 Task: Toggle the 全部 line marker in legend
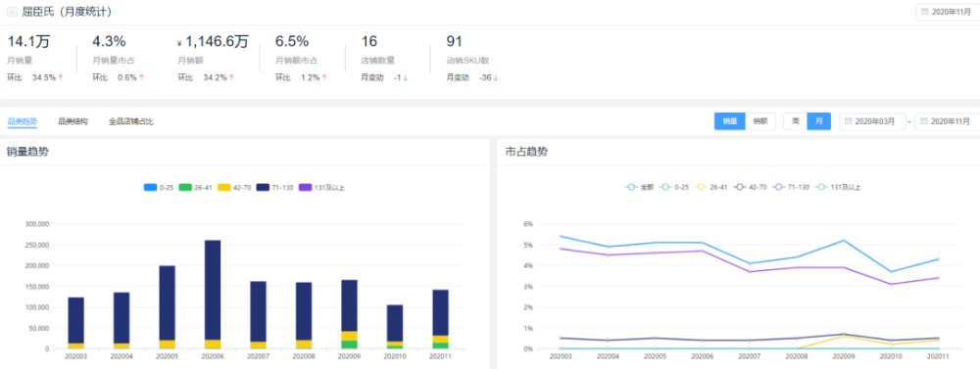[631, 187]
